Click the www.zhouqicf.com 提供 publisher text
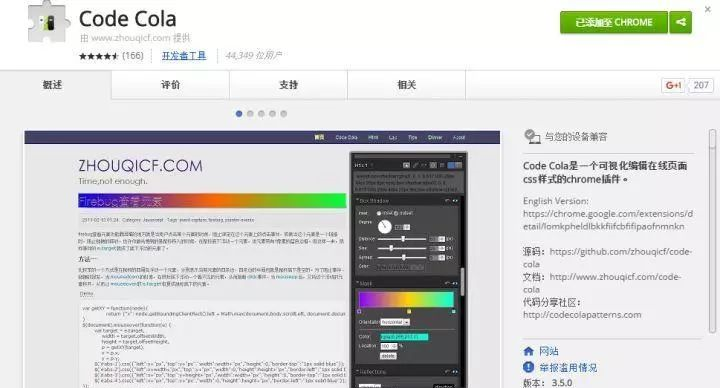The width and height of the screenshot is (720, 388). [x=135, y=38]
